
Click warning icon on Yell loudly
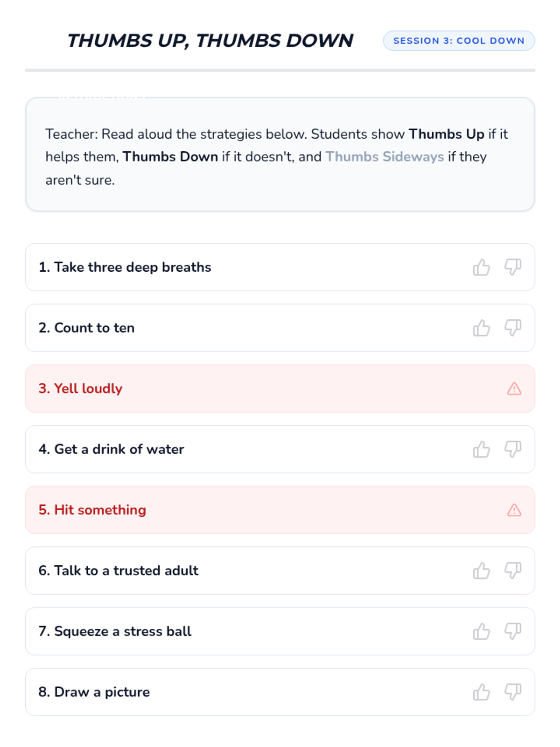coord(514,389)
